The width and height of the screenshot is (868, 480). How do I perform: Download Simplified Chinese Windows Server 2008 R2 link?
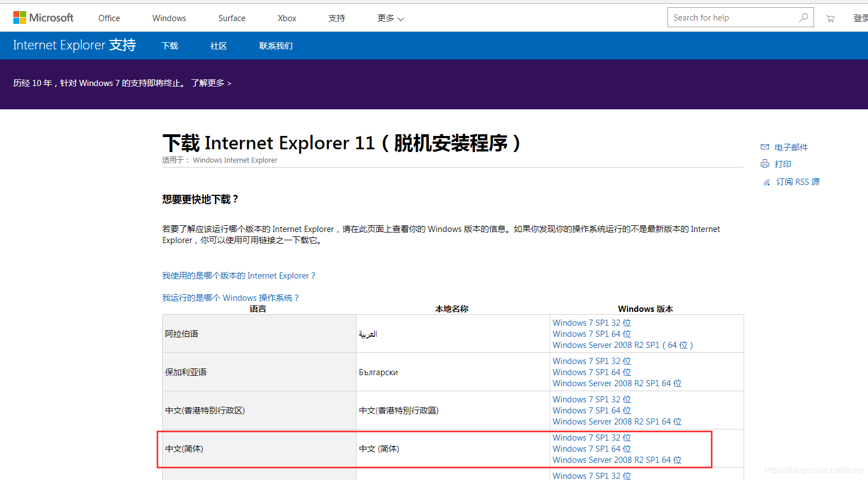coord(617,460)
